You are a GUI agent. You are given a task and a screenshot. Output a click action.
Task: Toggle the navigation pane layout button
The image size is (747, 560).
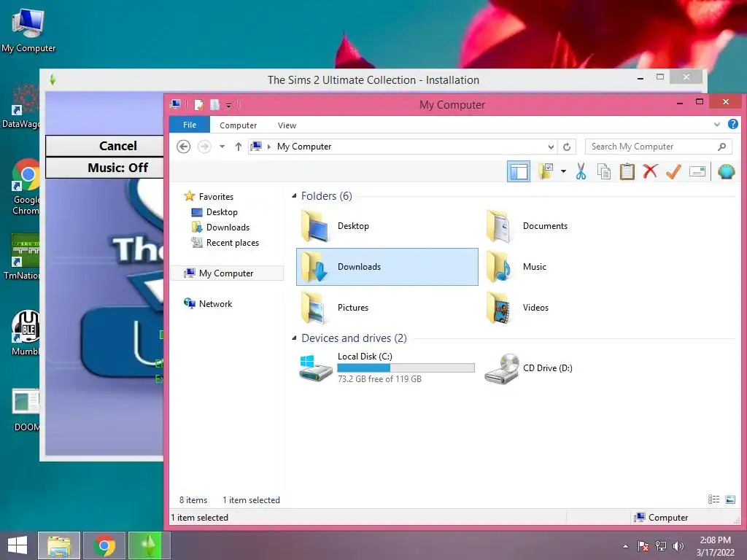[x=519, y=171]
